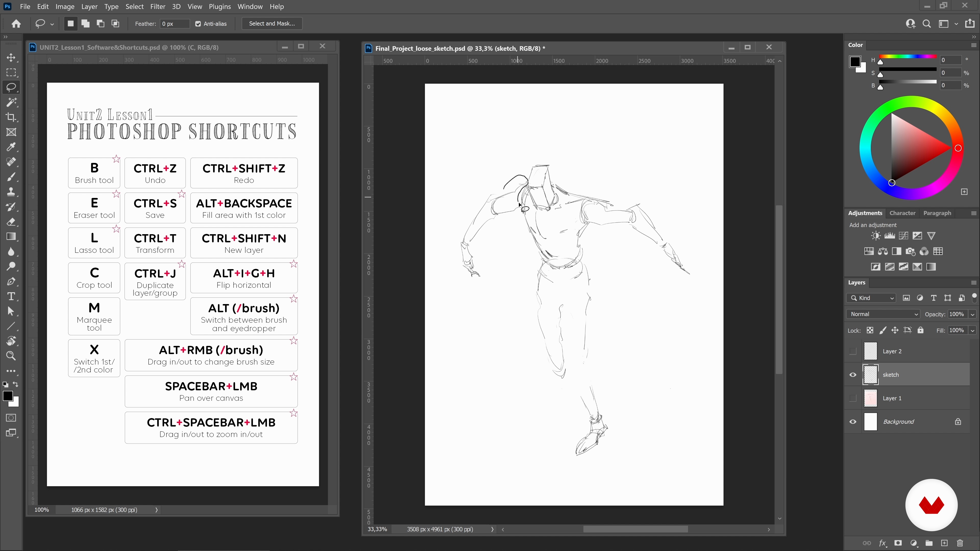This screenshot has width=980, height=551.
Task: Select the History Brush tool
Action: [11, 206]
